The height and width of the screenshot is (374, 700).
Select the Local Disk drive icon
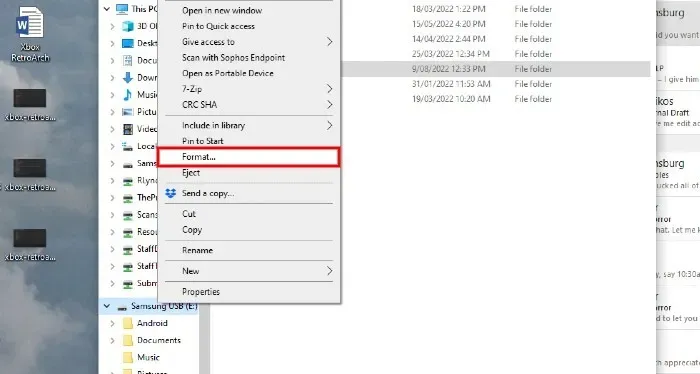point(128,146)
